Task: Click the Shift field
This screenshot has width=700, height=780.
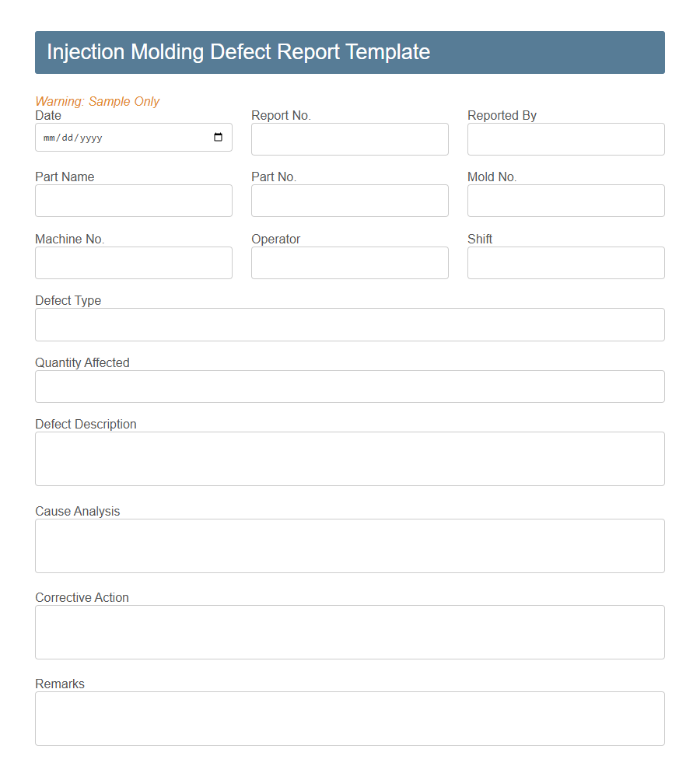Action: point(565,263)
